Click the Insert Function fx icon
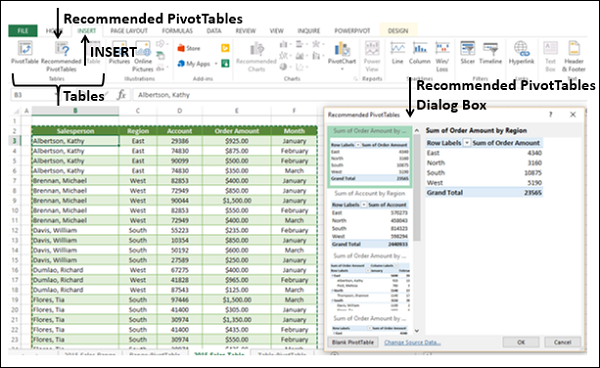This screenshot has height=368, width=600. [121, 94]
